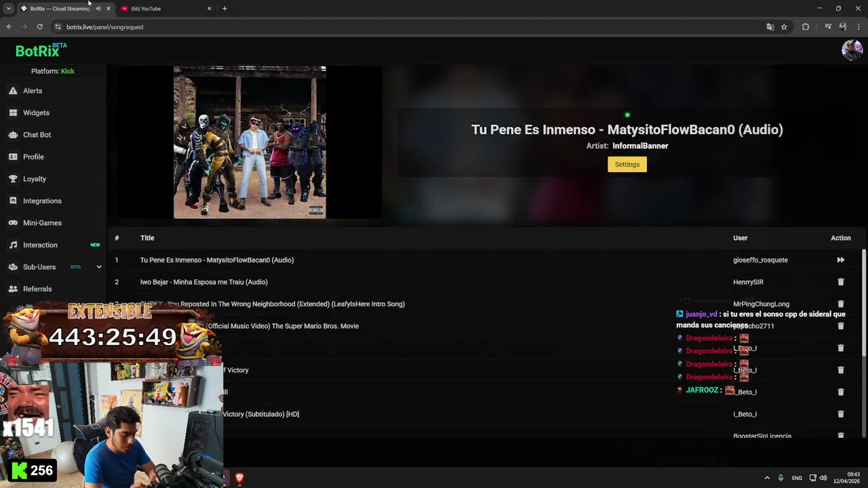Switch to the (66) YouTube tab
This screenshot has width=868, height=488.
coord(165,9)
